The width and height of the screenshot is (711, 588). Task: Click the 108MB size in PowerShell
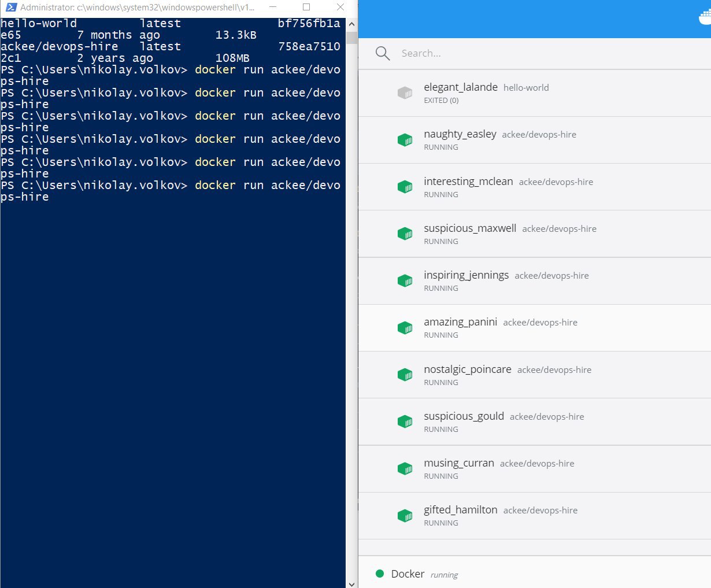[232, 58]
